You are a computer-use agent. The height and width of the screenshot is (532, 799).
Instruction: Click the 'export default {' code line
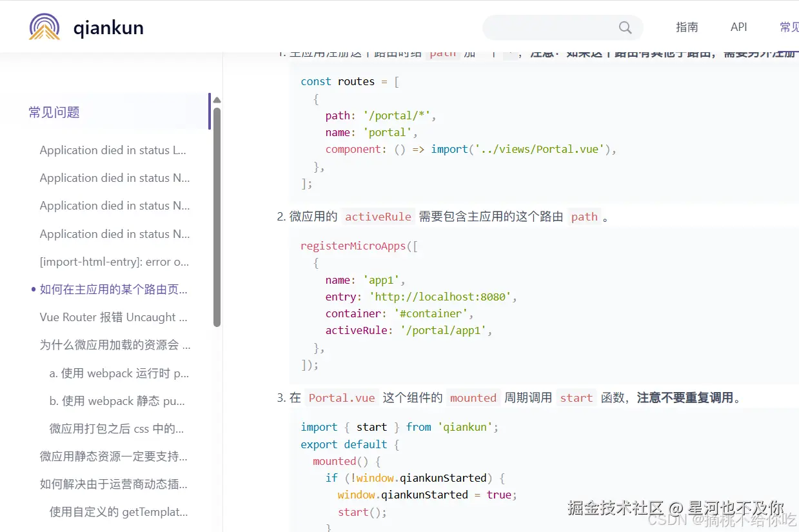point(350,444)
